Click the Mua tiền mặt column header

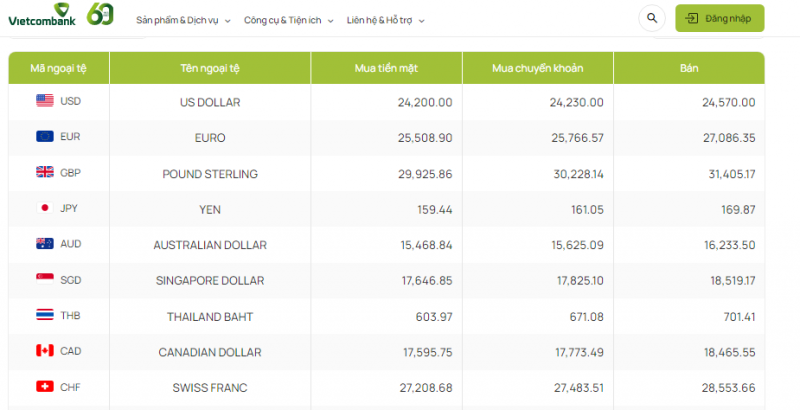[x=386, y=68]
